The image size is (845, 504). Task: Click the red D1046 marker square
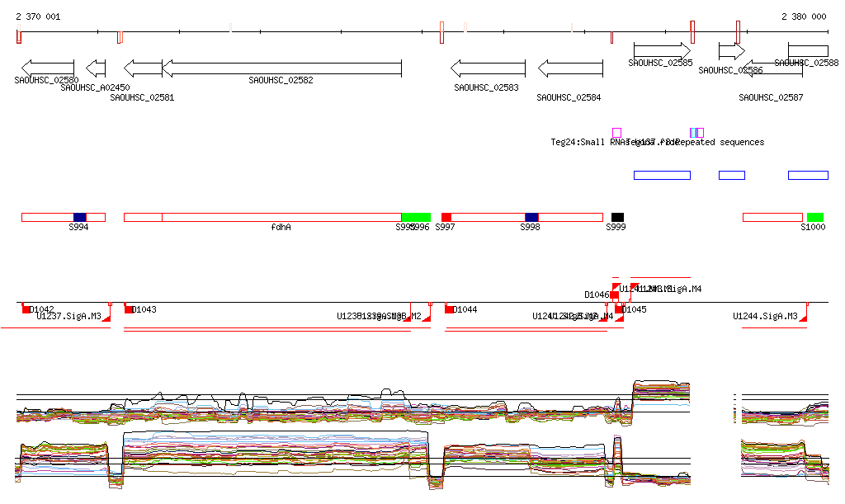pyautogui.click(x=614, y=294)
